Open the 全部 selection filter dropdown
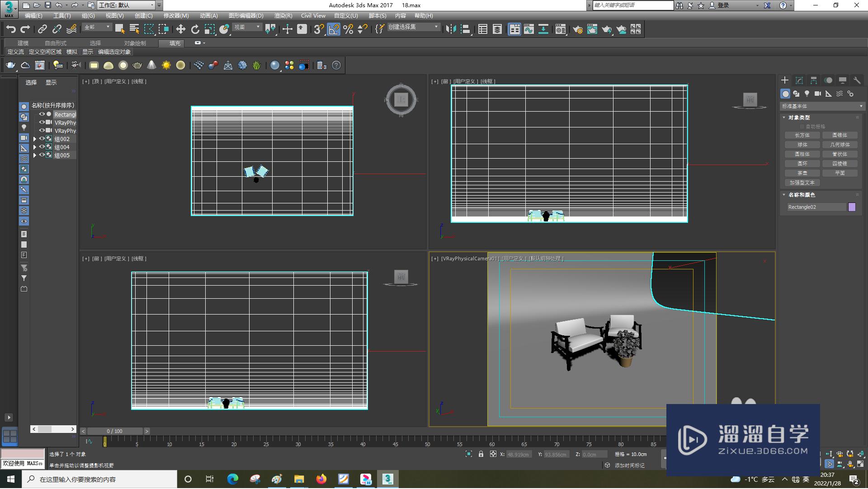The image size is (868, 489). pos(97,27)
